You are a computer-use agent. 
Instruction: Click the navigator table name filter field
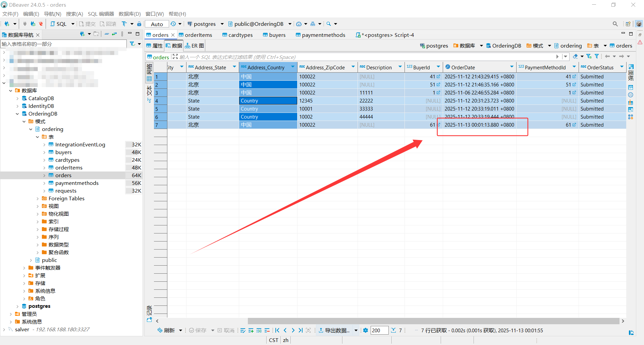64,44
